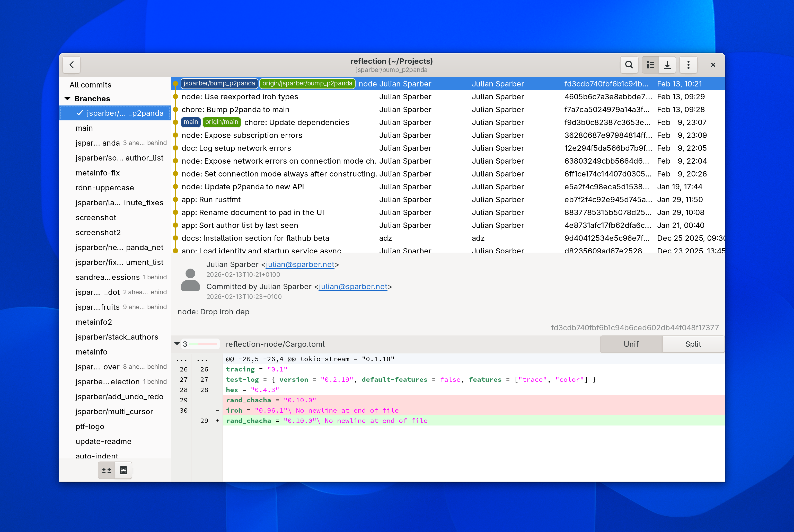Screen dimensions: 794x532
Task: Click the checkmarked jsparber/..._p2panda branch
Action: pyautogui.click(x=115, y=113)
